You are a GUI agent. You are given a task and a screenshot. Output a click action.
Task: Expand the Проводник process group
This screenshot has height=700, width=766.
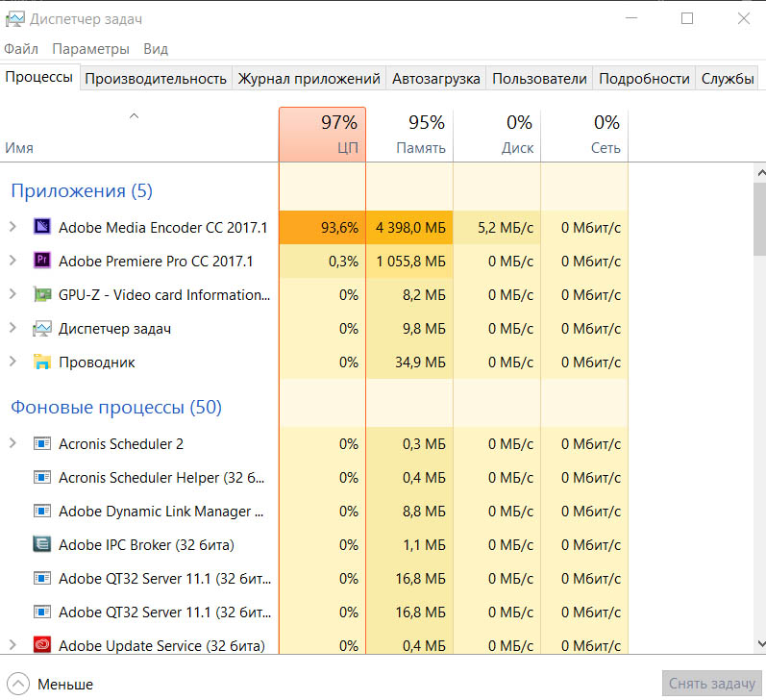(x=12, y=362)
